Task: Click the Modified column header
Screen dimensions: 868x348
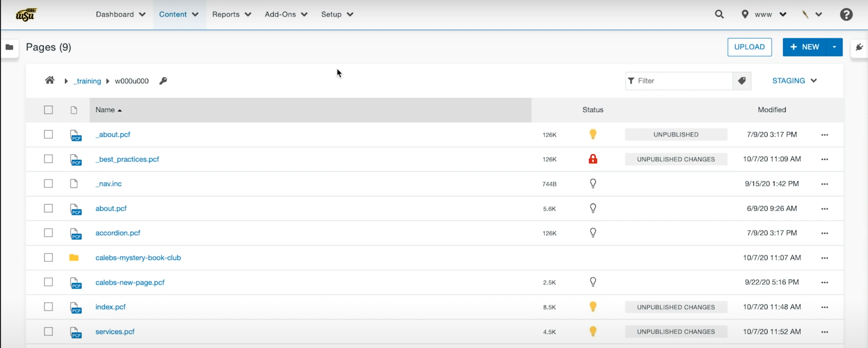Action: pos(772,110)
